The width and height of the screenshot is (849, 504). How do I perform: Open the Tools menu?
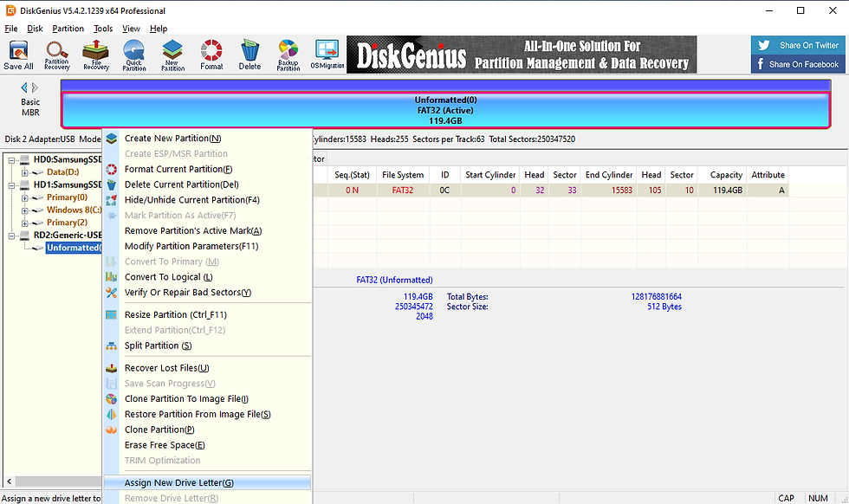coord(103,29)
